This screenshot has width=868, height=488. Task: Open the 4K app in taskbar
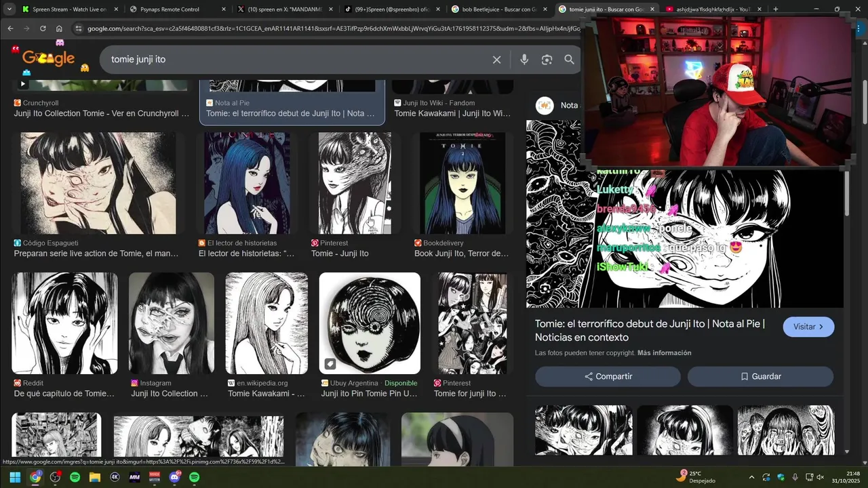pos(115,477)
